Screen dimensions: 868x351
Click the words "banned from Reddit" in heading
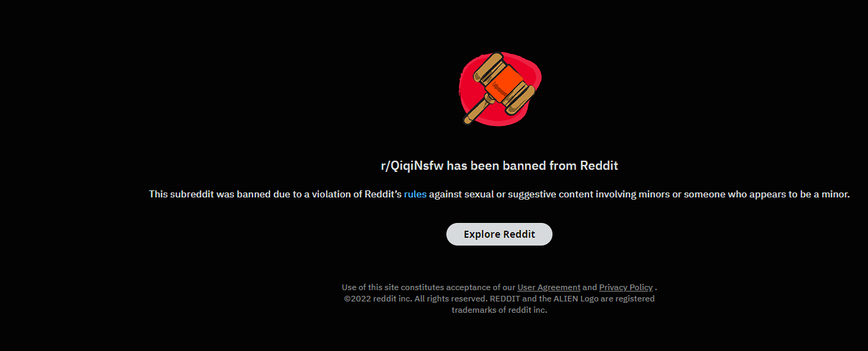pos(560,166)
